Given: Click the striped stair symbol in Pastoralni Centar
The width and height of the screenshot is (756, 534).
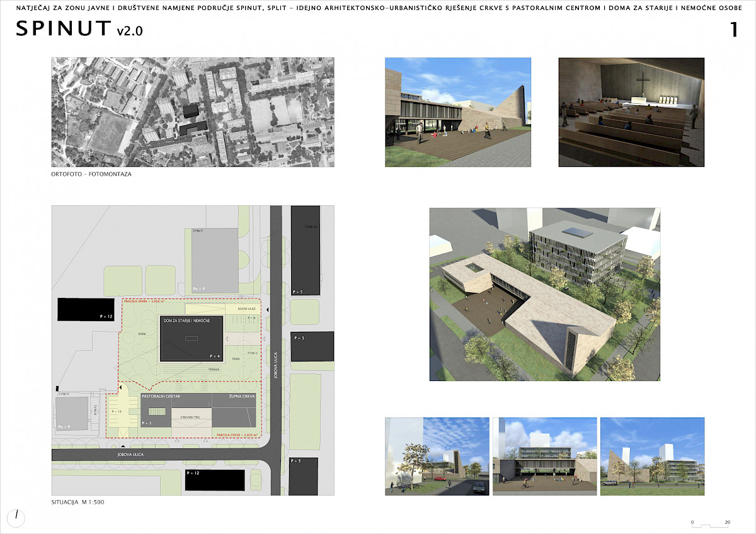Looking at the screenshot, I should (x=158, y=412).
